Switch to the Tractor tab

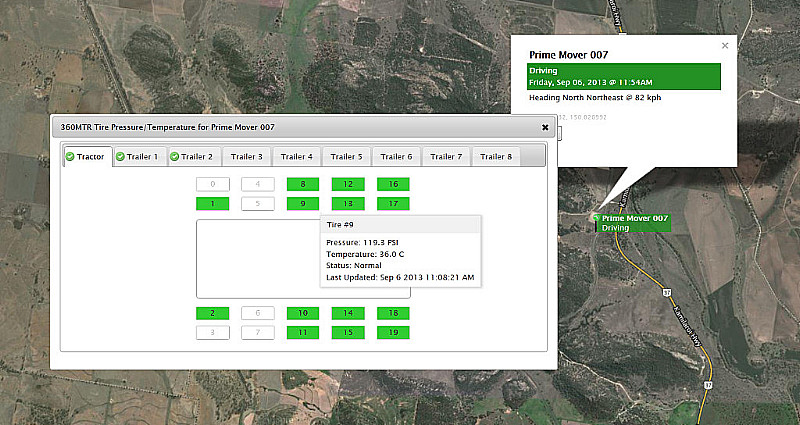coord(87,156)
